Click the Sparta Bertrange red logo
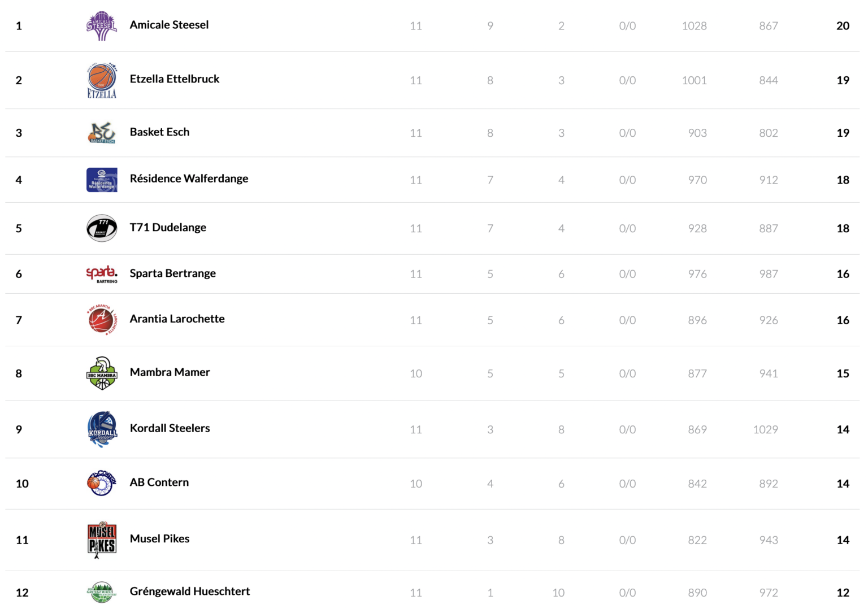 [102, 274]
